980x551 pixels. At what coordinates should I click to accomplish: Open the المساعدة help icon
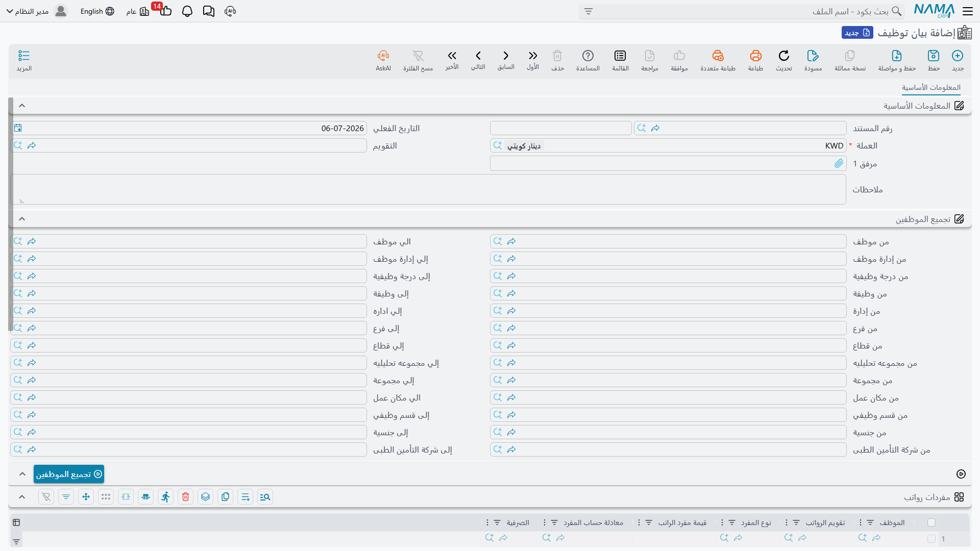pos(588,60)
